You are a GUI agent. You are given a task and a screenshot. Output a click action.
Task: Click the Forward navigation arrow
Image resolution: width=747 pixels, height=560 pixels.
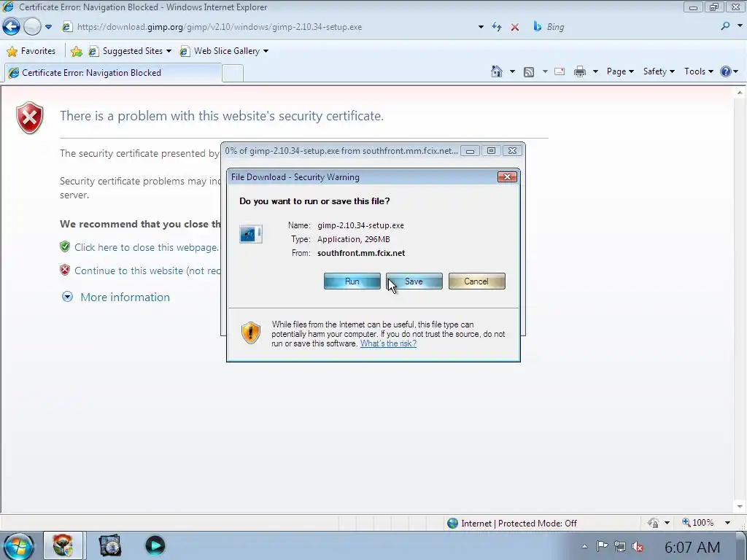tap(32, 27)
